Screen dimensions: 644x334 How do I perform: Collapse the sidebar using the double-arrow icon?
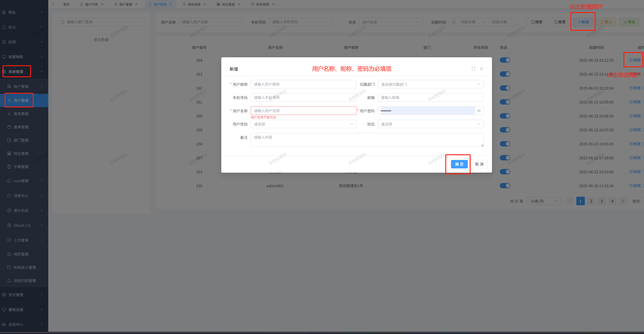pos(53,4)
